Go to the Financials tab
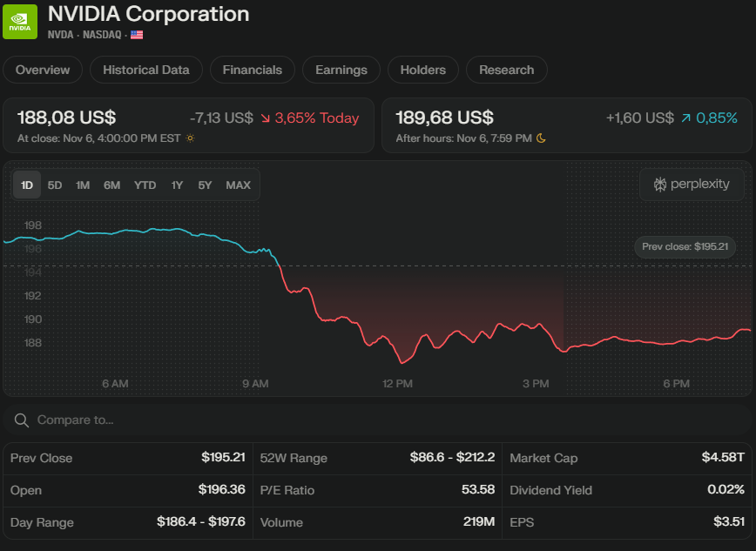Viewport: 756px width, 551px height. (253, 70)
